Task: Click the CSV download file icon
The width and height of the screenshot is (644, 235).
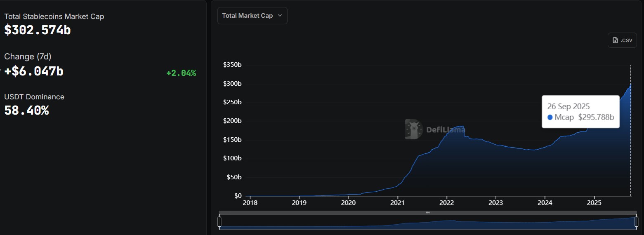Action: click(x=615, y=40)
